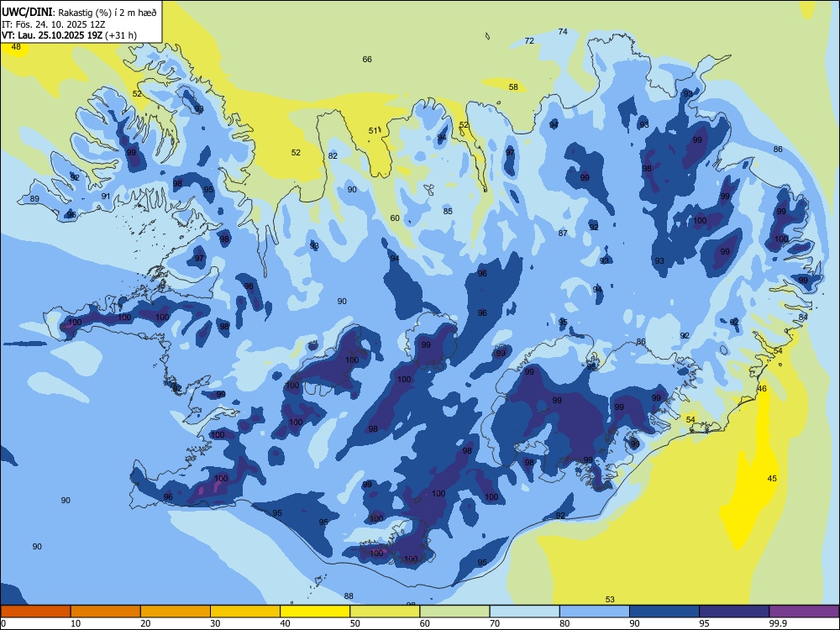Screen dimensions: 840x630
Task: Select the 30–40 amber legend block
Action: click(245, 612)
